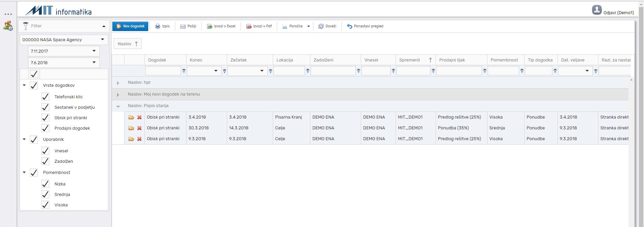The image size is (644, 227).
Task: Toggle Prodajni dogodek checkbox
Action: coord(45,128)
